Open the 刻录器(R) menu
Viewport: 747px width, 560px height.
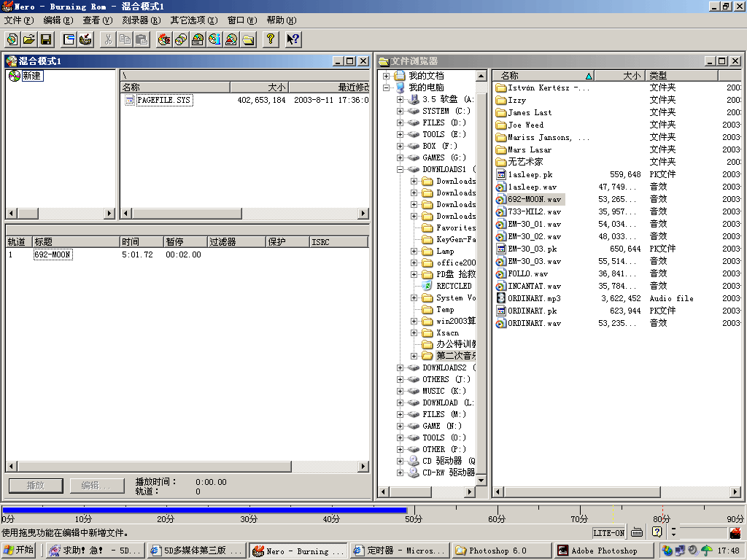(142, 20)
